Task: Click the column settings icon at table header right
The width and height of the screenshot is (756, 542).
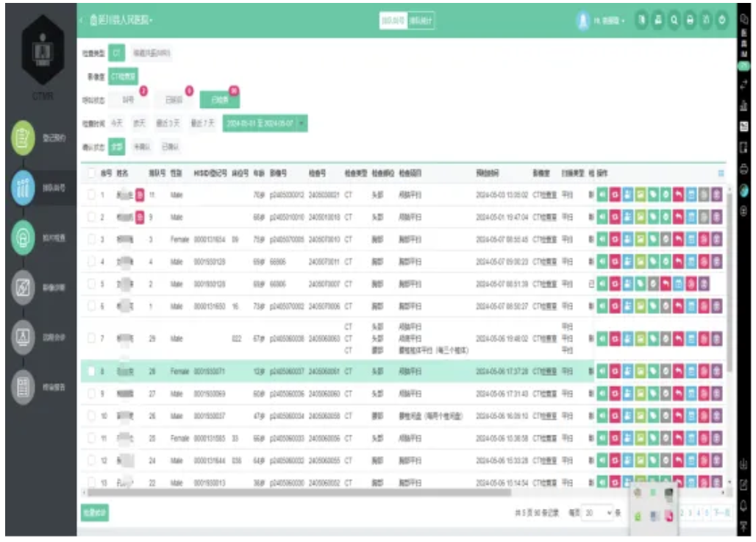Action: (720, 174)
